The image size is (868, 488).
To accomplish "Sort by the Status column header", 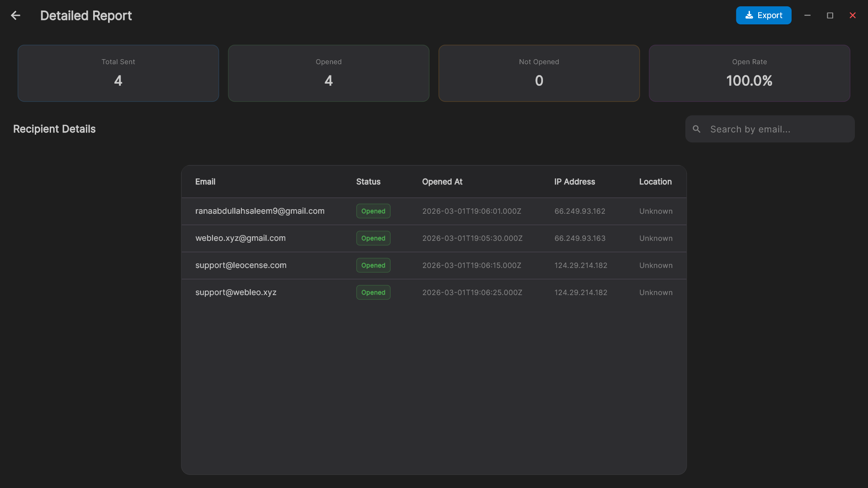I will click(x=368, y=182).
